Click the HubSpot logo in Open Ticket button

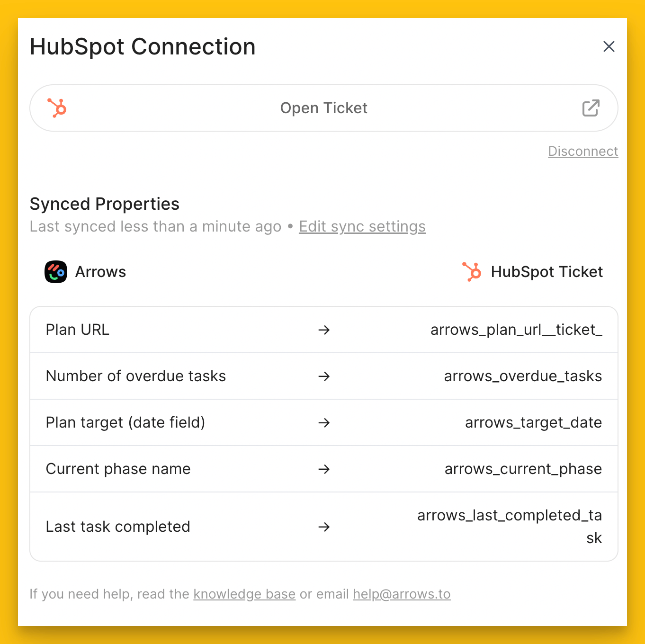point(57,108)
